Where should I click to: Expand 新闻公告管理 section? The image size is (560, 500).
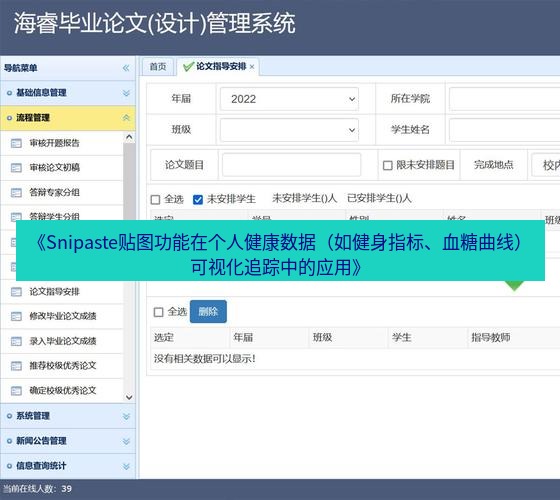pyautogui.click(x=68, y=441)
